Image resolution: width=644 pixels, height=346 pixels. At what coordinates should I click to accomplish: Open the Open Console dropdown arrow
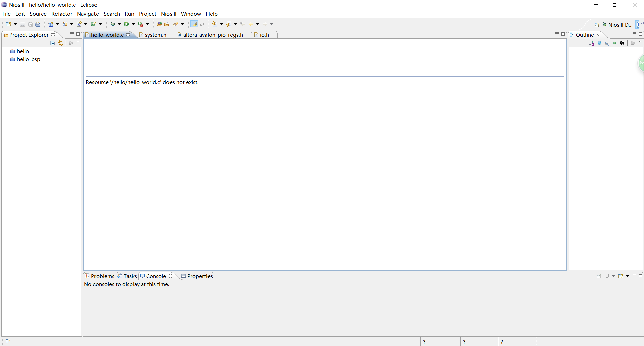coord(628,276)
